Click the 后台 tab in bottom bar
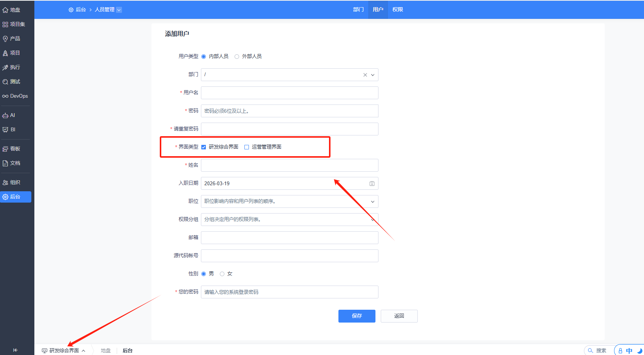This screenshot has height=355, width=644. (128, 350)
